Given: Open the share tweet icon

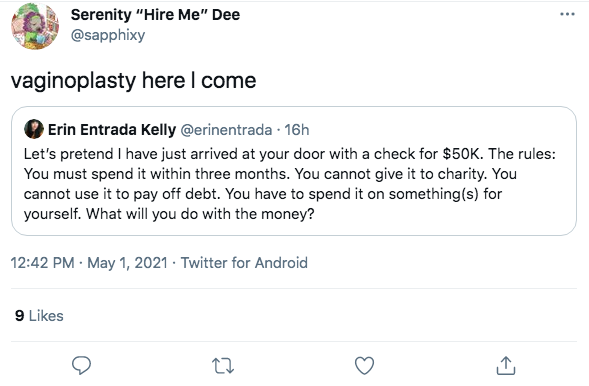Looking at the screenshot, I should tap(506, 365).
